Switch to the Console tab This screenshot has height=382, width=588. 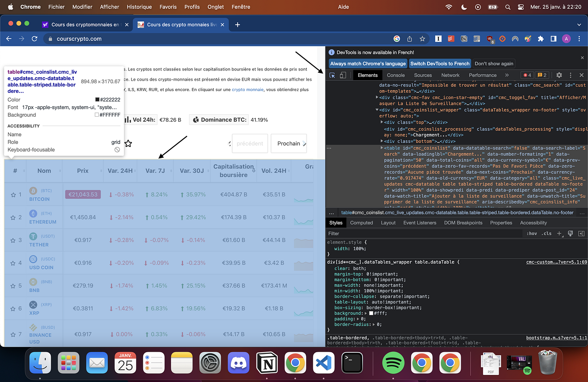tap(396, 75)
